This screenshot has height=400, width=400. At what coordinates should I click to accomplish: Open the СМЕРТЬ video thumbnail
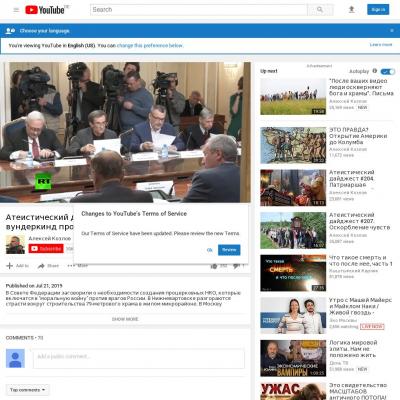point(293,273)
